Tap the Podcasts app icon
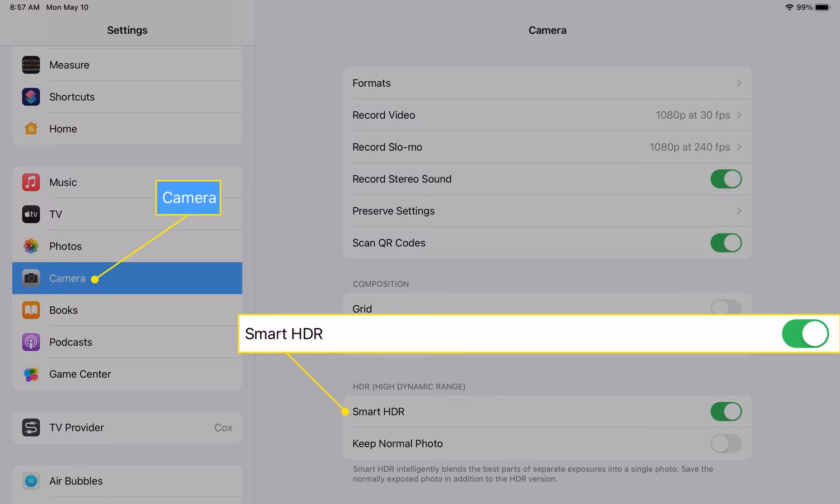This screenshot has width=840, height=504. point(31,342)
